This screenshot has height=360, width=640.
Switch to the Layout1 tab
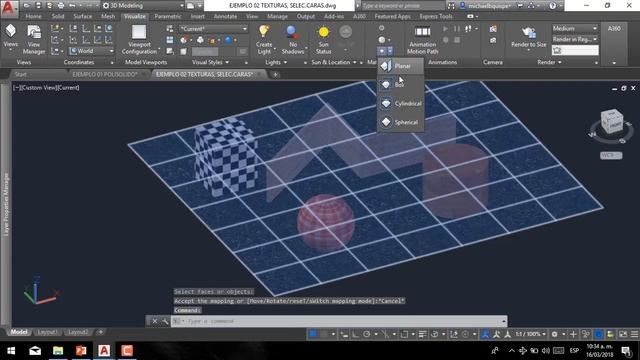coord(47,332)
